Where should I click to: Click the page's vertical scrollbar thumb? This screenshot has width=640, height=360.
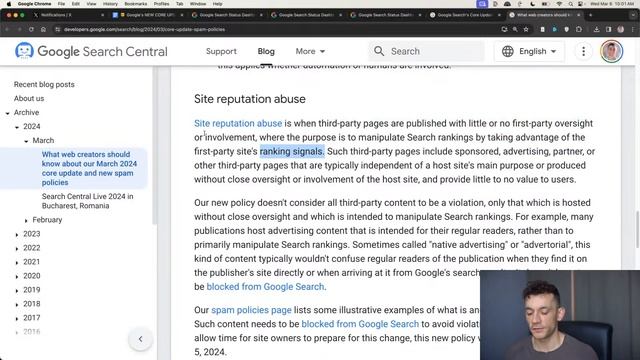(x=638, y=229)
